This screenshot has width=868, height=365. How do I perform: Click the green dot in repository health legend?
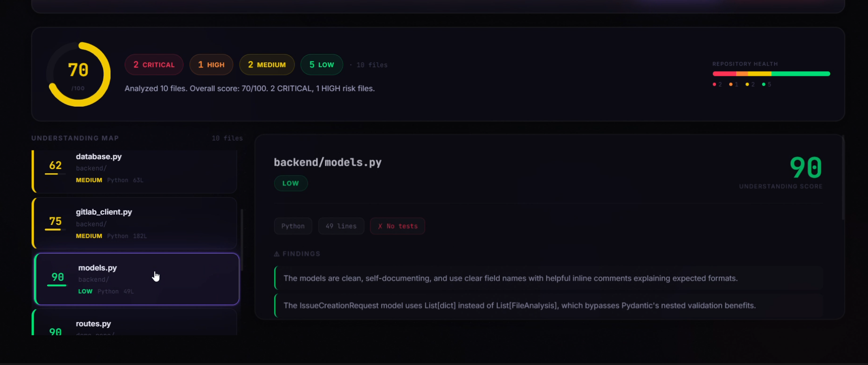(764, 84)
